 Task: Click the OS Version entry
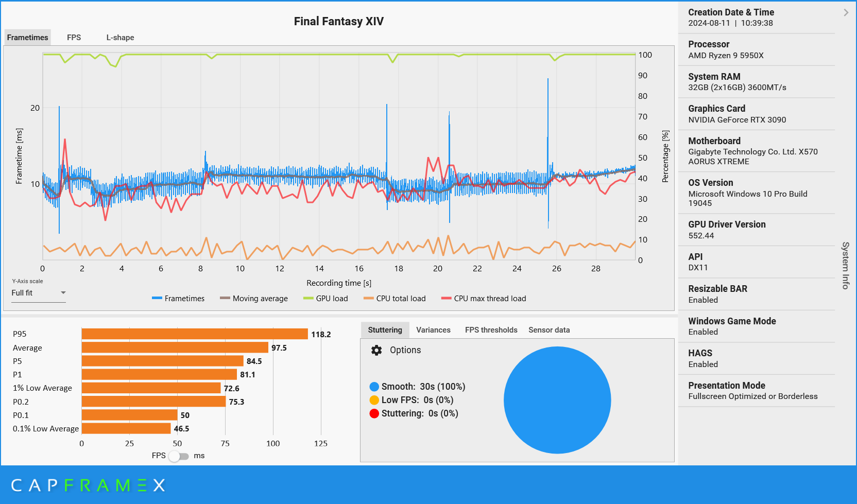(757, 193)
